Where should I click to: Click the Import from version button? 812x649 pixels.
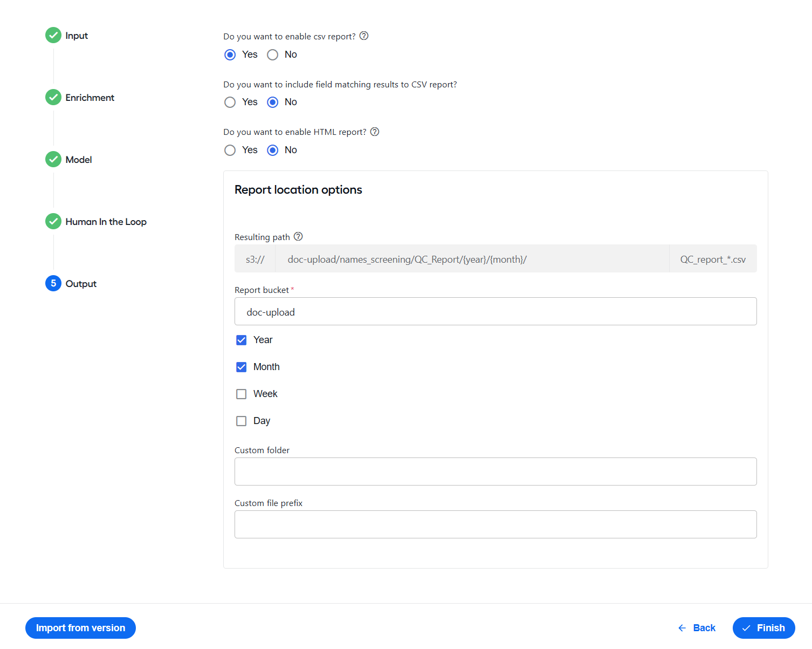pyautogui.click(x=80, y=628)
